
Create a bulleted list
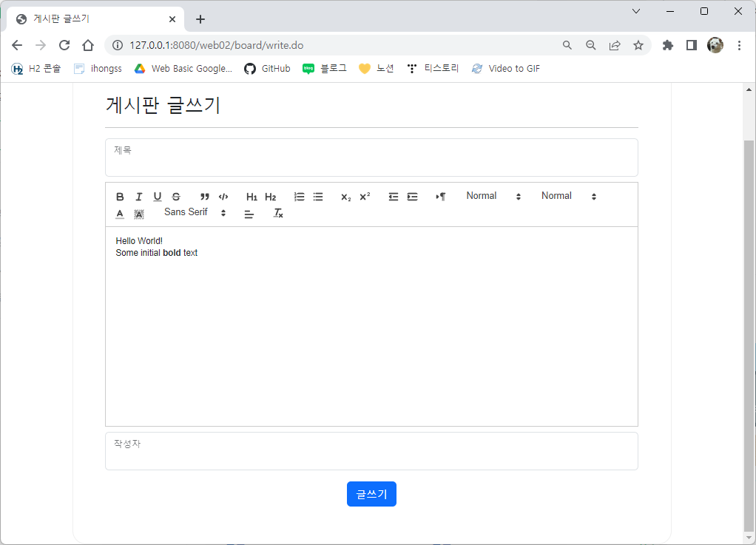[x=318, y=197]
